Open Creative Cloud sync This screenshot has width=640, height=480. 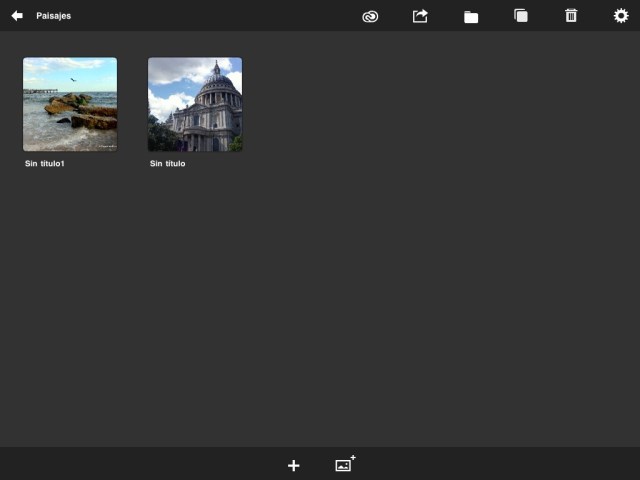coord(370,16)
